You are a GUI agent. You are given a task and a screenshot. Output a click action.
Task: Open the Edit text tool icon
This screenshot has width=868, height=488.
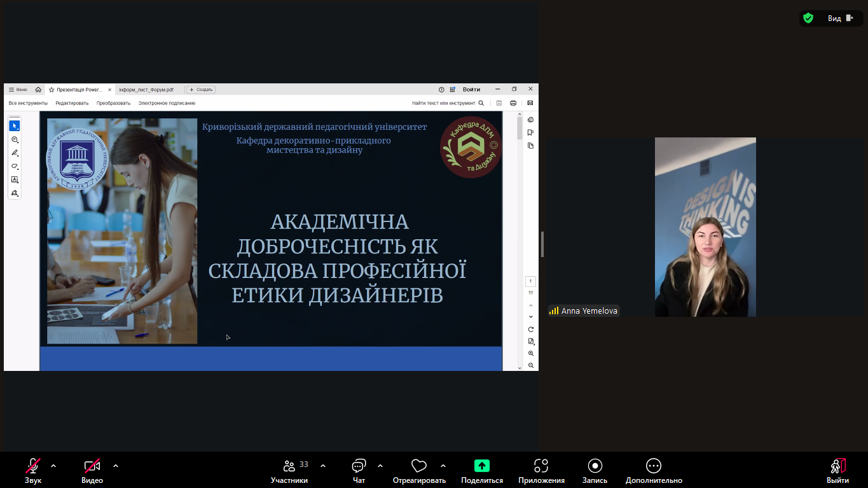15,179
